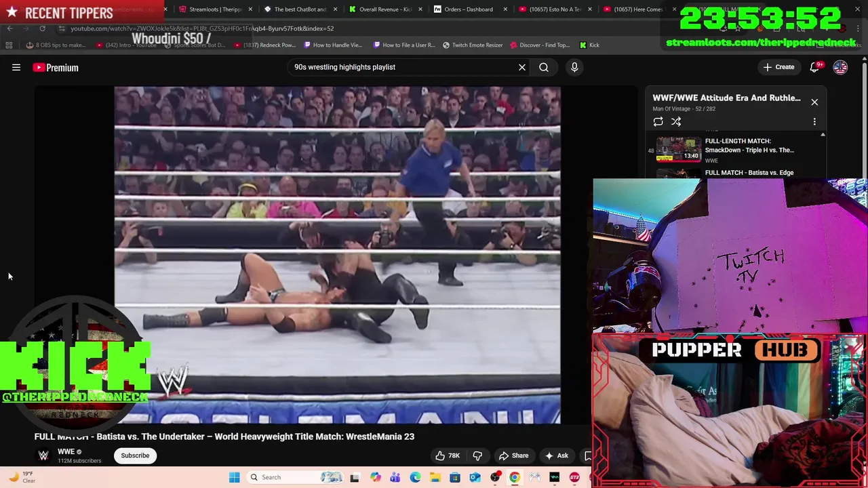The width and height of the screenshot is (868, 488).
Task: Open Chrome apps grid shortcut
Action: click(x=9, y=45)
